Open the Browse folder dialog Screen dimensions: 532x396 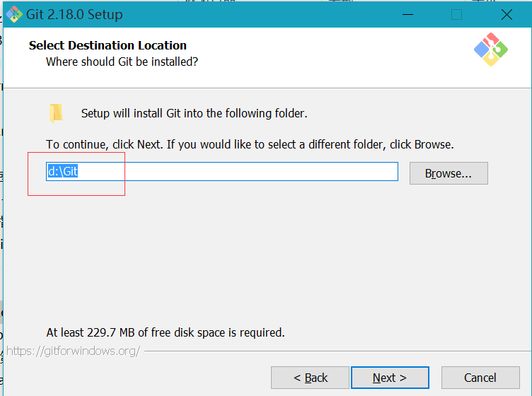tap(449, 173)
